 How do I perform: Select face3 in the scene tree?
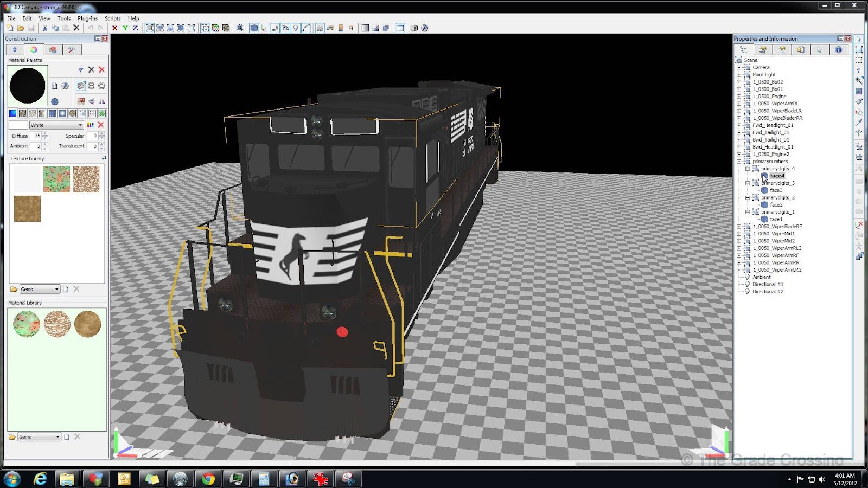[776, 190]
